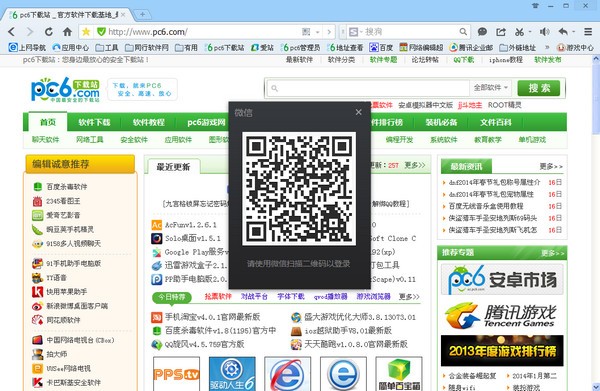Open the 安全软件 category link
Viewport: 600px width, 391px height.
click(x=134, y=140)
